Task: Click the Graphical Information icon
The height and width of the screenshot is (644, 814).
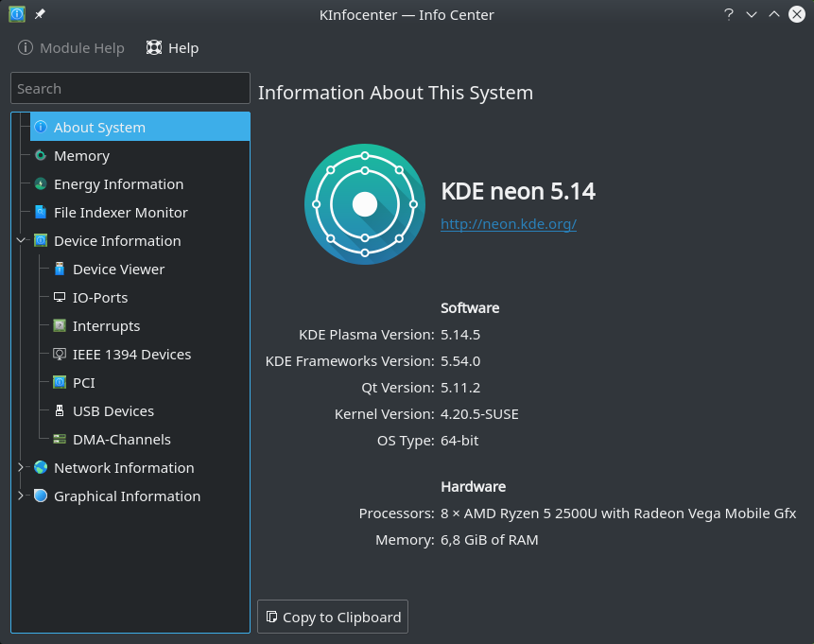Action: pyautogui.click(x=41, y=496)
